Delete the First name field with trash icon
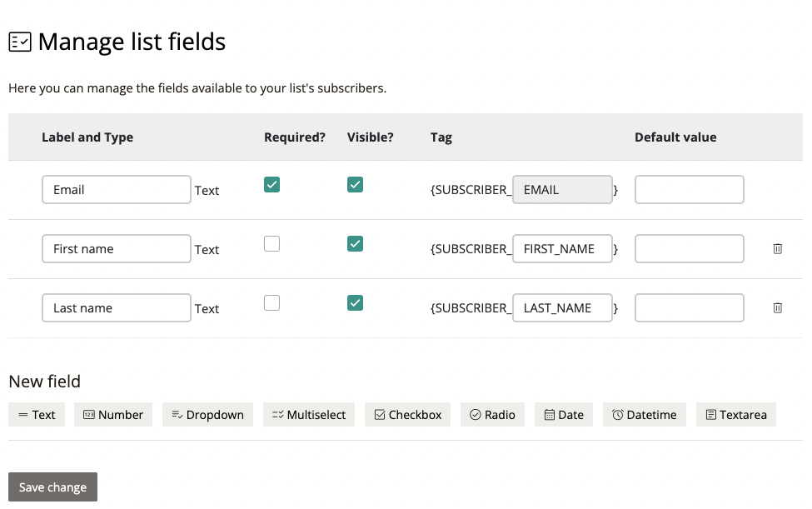 click(x=777, y=248)
